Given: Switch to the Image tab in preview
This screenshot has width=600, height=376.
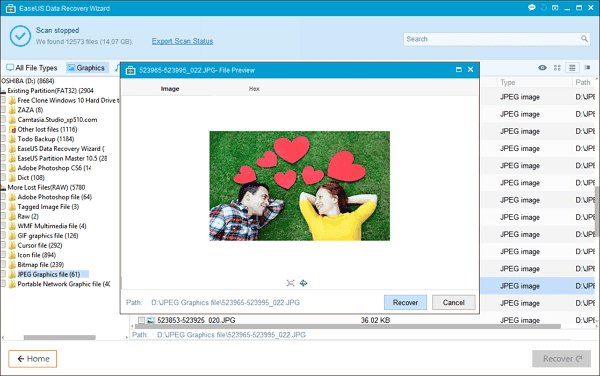Looking at the screenshot, I should click(x=170, y=89).
